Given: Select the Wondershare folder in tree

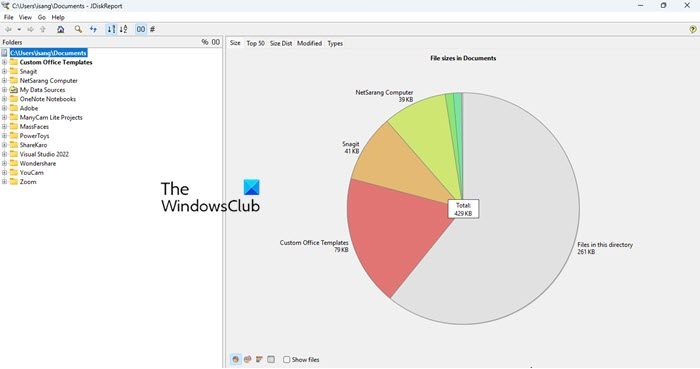Looking at the screenshot, I should (38, 164).
